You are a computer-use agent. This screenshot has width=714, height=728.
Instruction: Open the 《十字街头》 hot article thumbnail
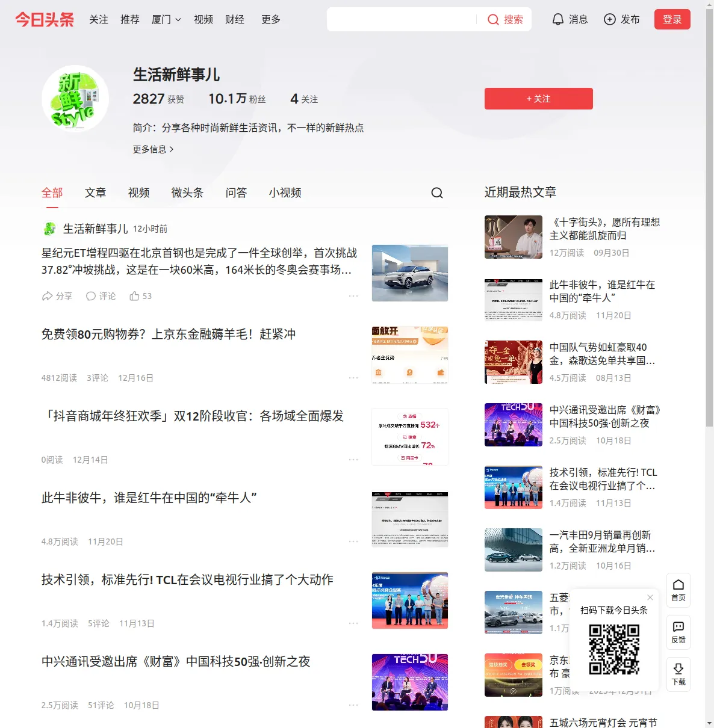click(514, 237)
